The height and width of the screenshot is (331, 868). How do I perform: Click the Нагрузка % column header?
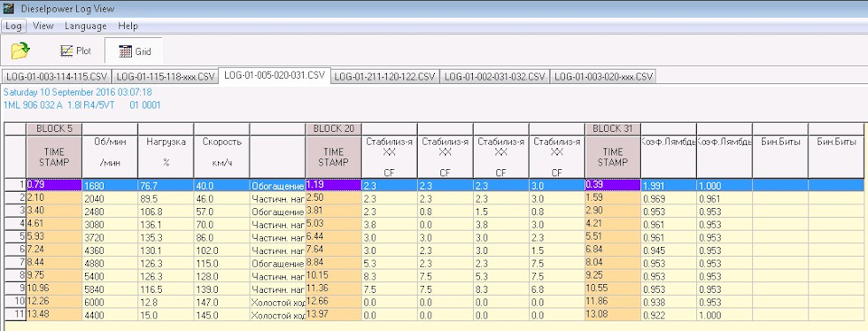166,156
